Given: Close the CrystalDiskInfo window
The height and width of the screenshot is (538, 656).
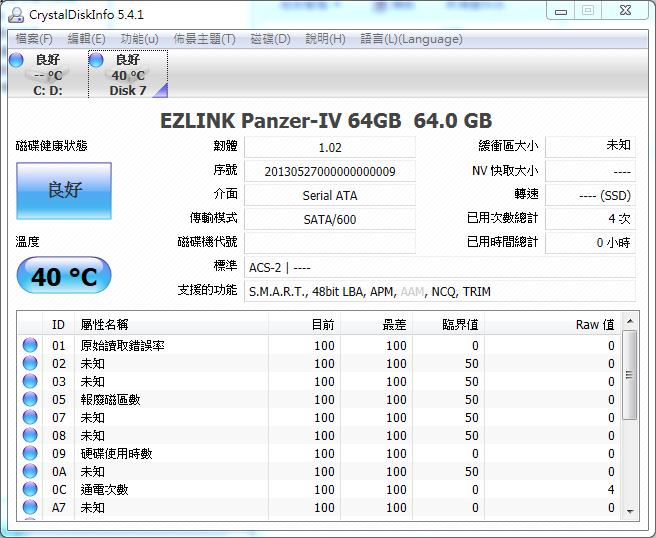Looking at the screenshot, I should (625, 11).
